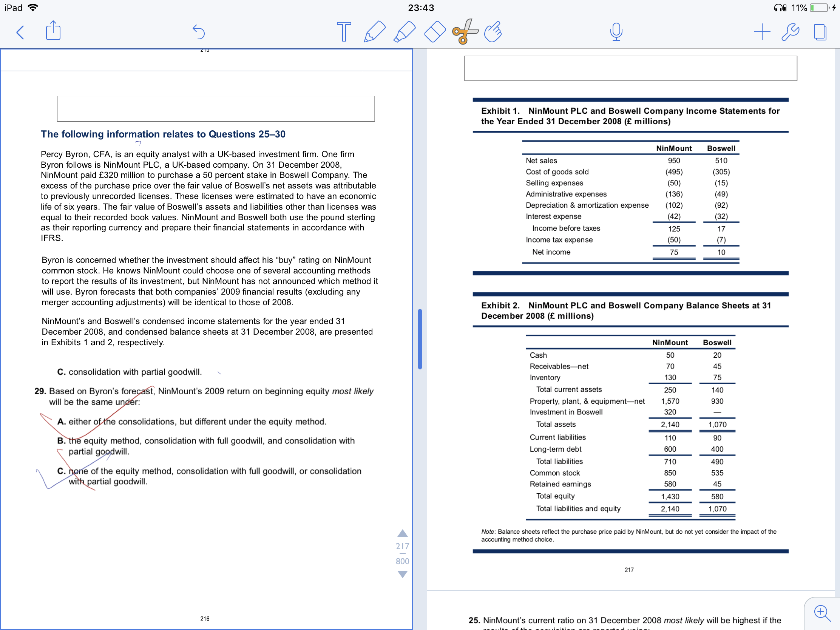The width and height of the screenshot is (840, 630).
Task: Tap 'Retained earnings' row label
Action: click(x=561, y=484)
